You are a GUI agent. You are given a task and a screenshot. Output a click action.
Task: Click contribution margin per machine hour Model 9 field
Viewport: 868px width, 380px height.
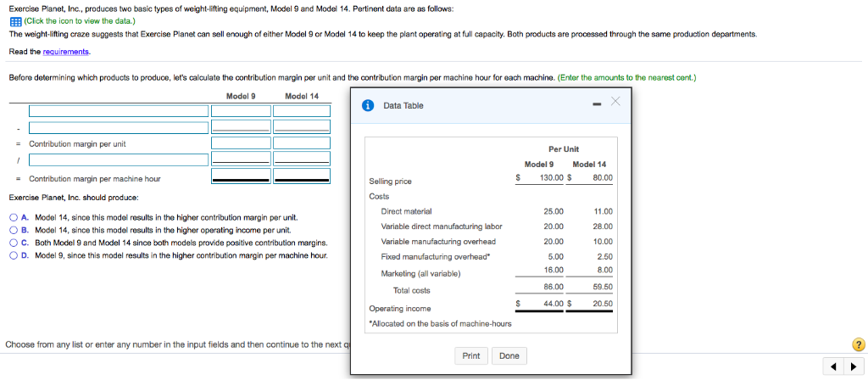pyautogui.click(x=241, y=176)
